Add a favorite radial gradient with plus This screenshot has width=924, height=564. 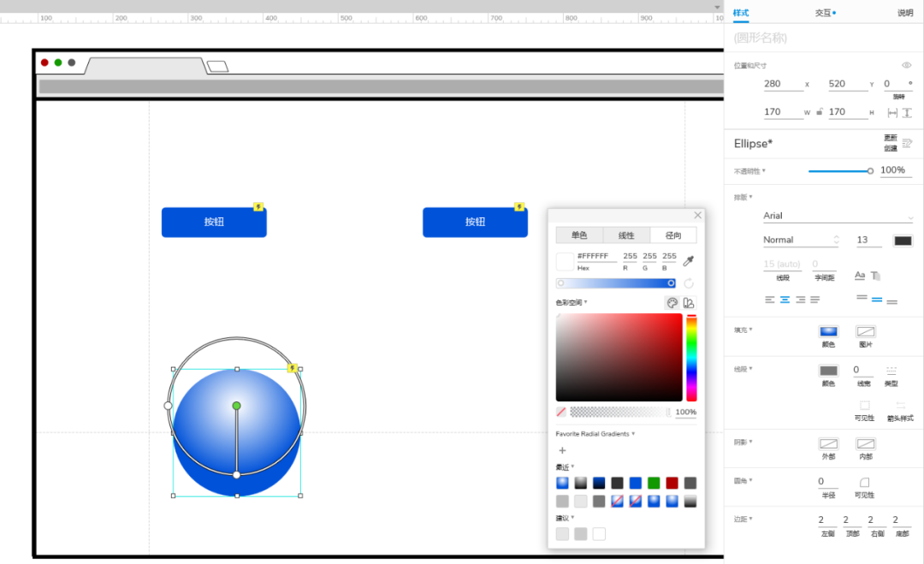pos(562,450)
